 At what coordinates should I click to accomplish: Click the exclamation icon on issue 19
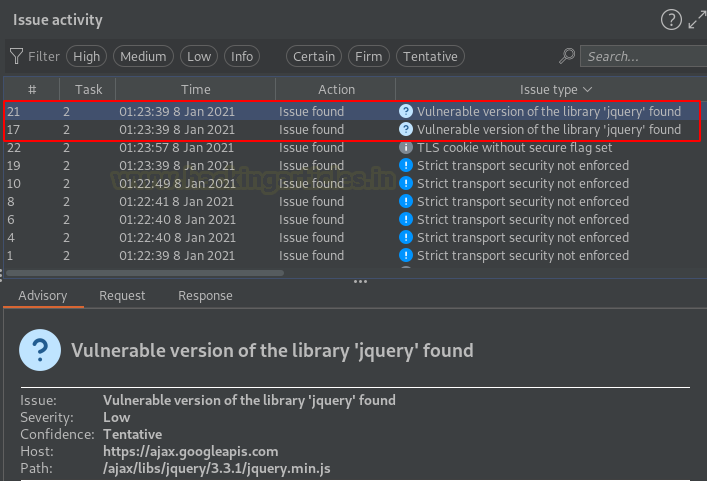[406, 165]
